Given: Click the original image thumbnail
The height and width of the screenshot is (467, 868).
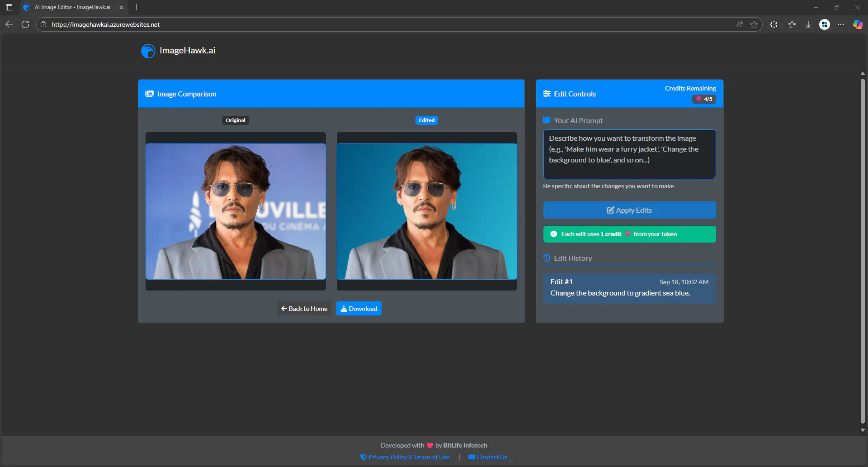Looking at the screenshot, I should (236, 211).
